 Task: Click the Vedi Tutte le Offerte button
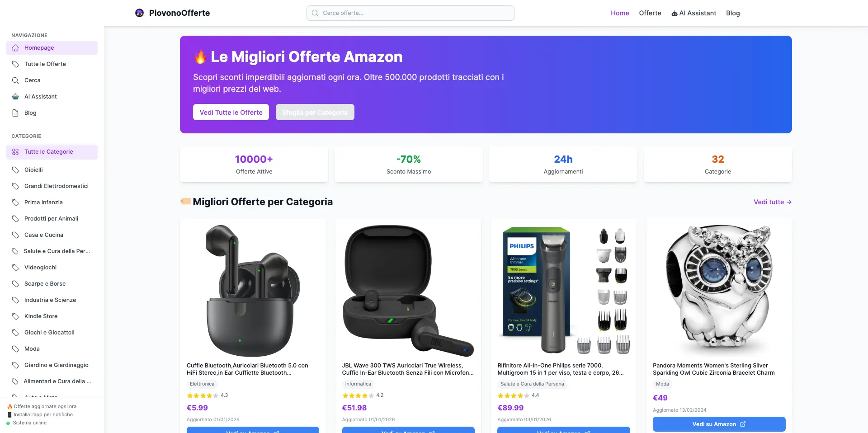pyautogui.click(x=231, y=112)
